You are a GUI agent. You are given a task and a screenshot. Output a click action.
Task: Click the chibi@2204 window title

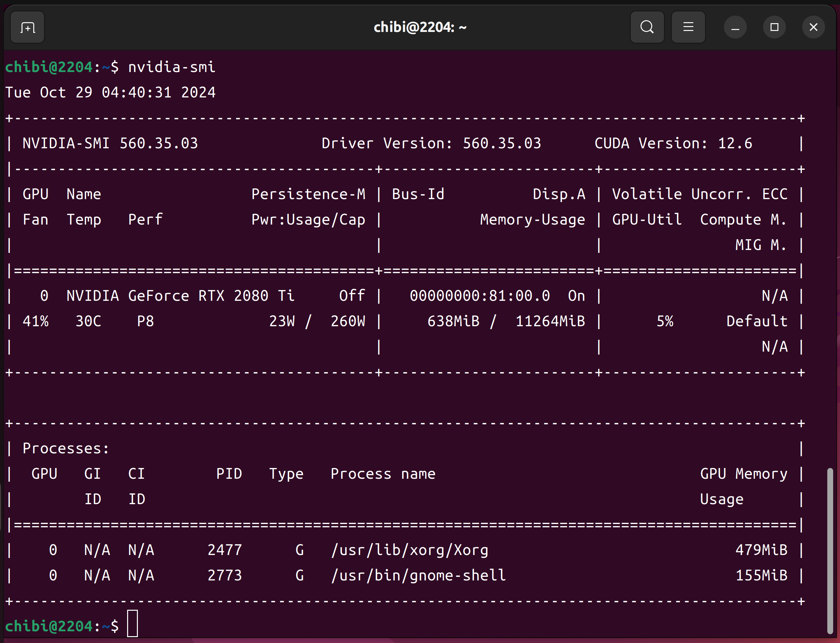(x=420, y=27)
